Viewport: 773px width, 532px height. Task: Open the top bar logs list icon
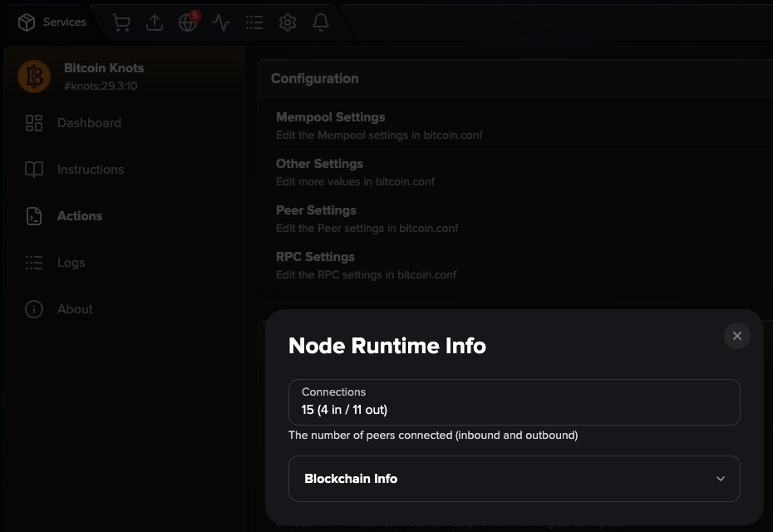click(x=254, y=22)
